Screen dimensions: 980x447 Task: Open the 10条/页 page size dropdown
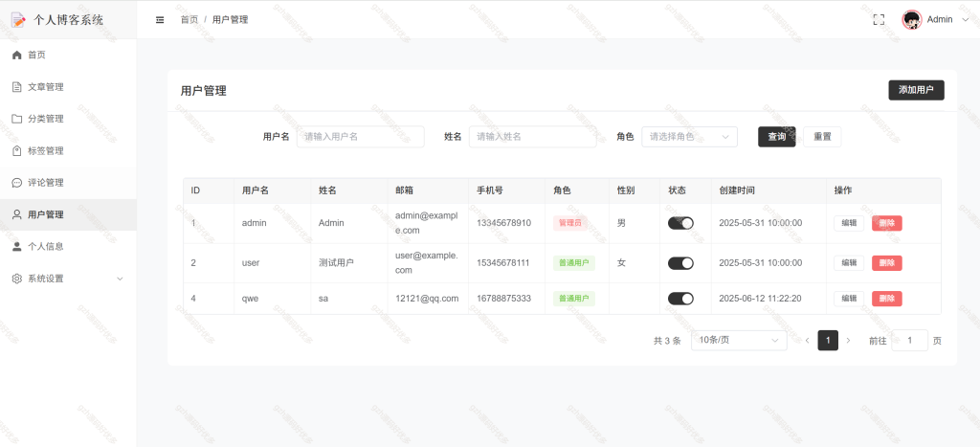(739, 340)
